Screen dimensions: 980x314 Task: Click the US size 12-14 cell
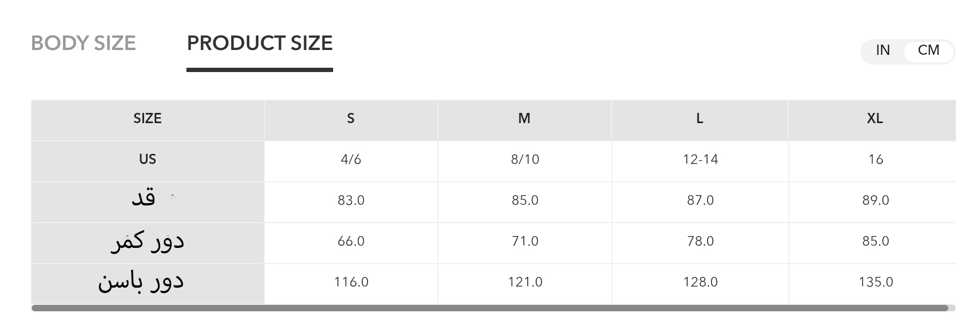click(x=700, y=160)
